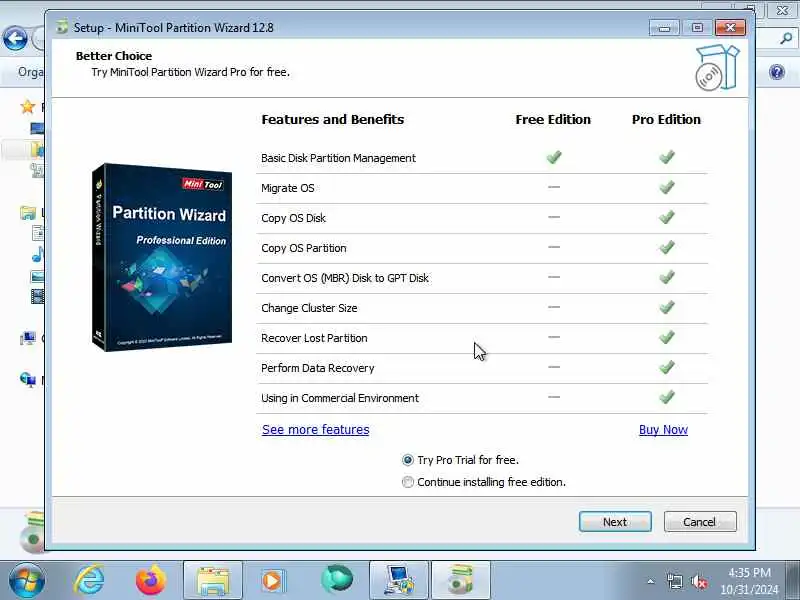
Task: Click the muted volume tray icon
Action: [699, 582]
